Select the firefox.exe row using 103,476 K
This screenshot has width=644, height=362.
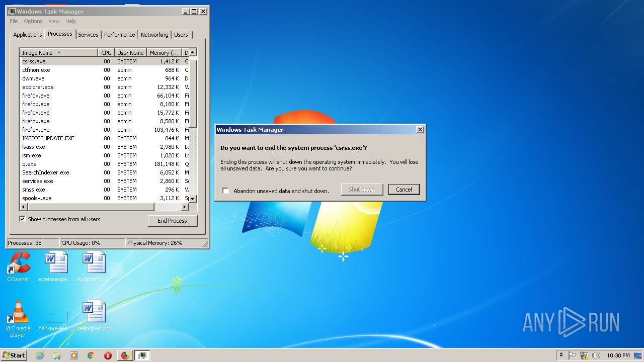point(104,130)
